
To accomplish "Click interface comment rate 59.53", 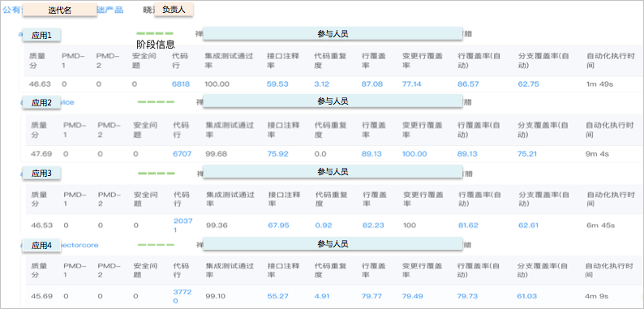I will (x=277, y=84).
